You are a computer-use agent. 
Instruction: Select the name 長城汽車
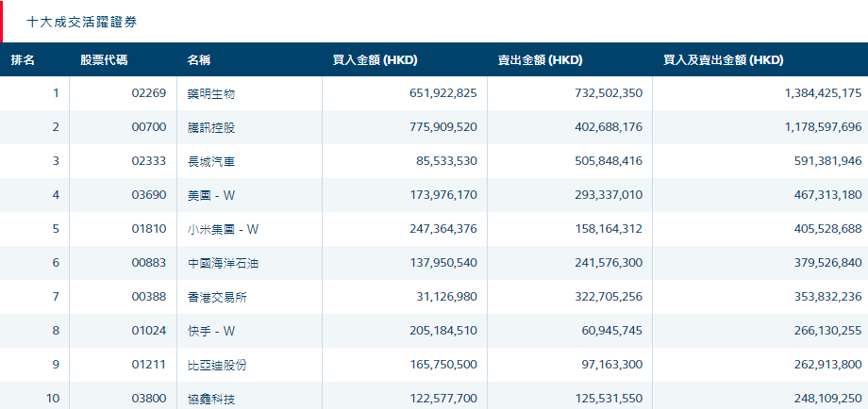coord(211,161)
